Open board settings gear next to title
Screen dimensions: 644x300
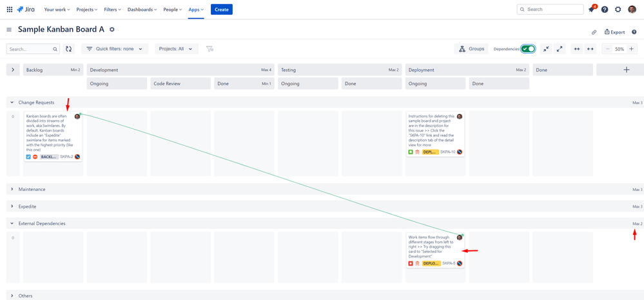[x=112, y=30]
